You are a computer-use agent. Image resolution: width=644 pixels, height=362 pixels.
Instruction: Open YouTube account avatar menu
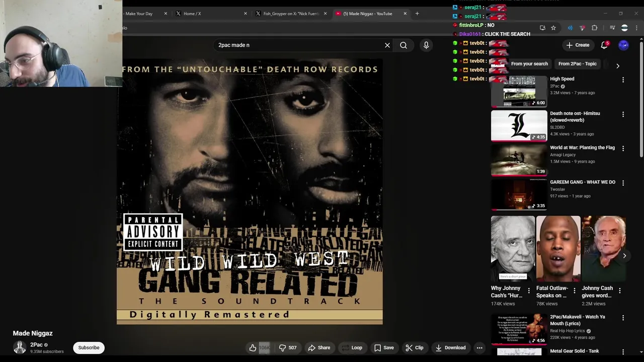click(x=623, y=45)
